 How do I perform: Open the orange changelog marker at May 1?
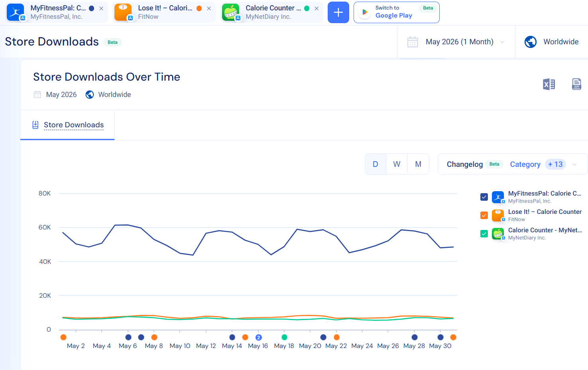63,337
